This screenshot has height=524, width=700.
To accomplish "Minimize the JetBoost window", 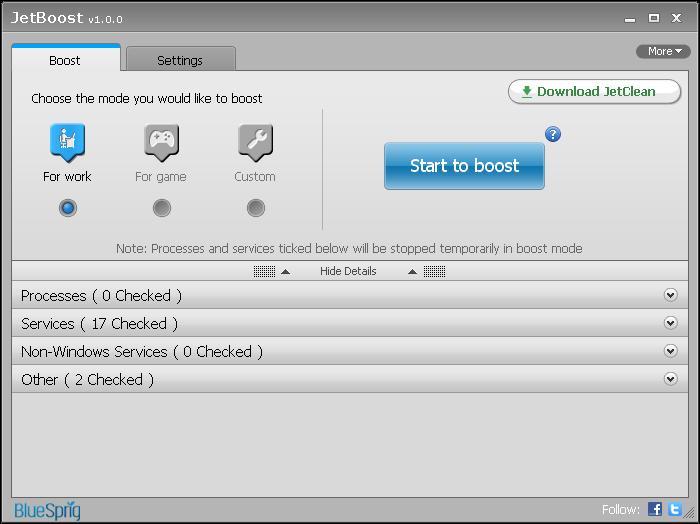I will 630,19.
